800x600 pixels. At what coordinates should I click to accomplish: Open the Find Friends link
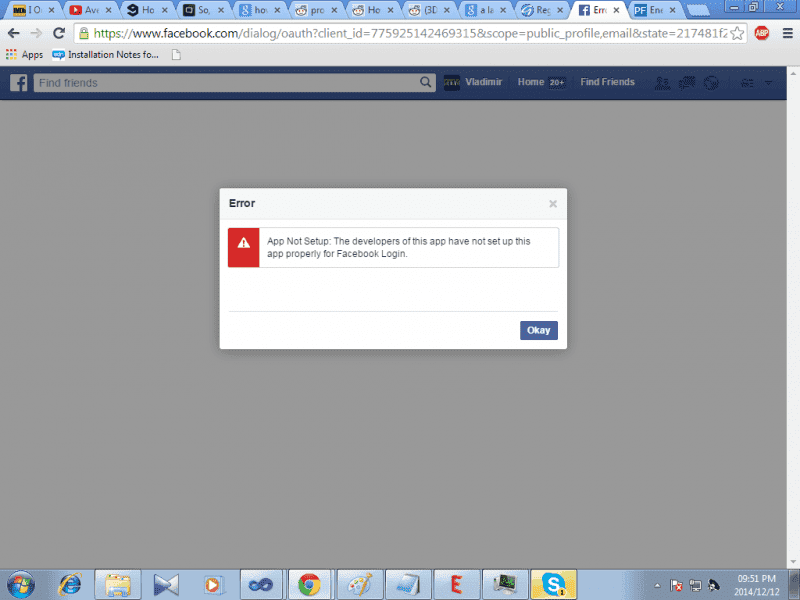[607, 82]
